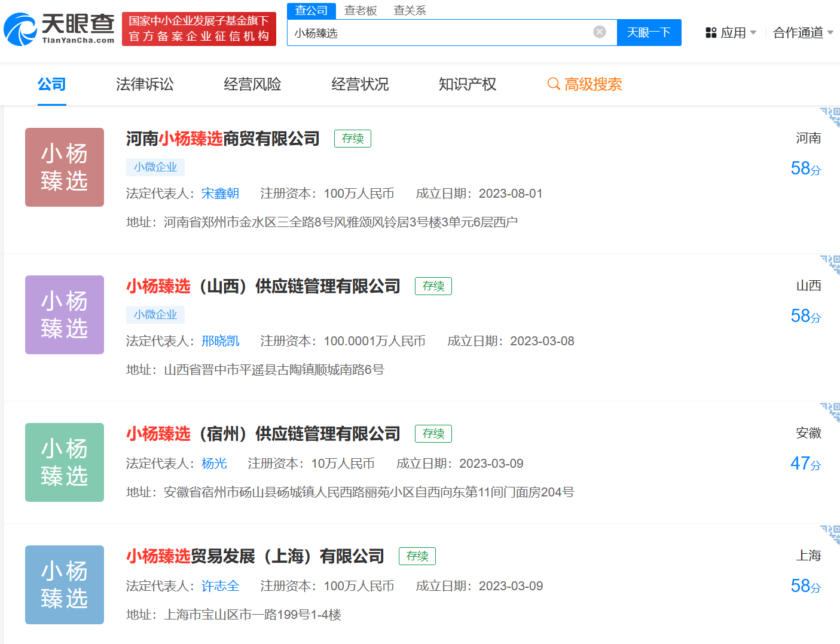Click the purple 小杨臻选 company logo thumbnail

[65, 315]
